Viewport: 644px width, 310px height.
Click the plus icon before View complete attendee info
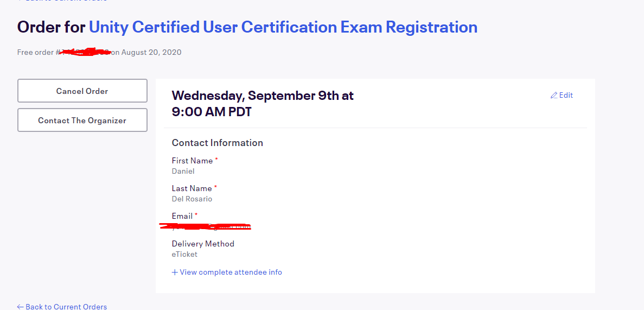pyautogui.click(x=175, y=272)
